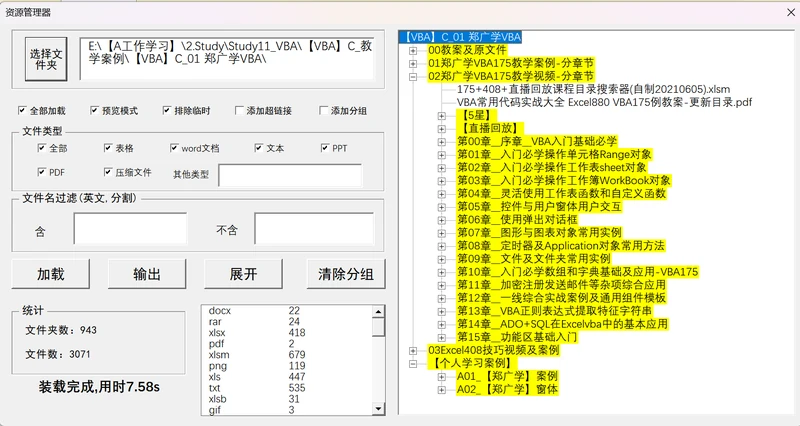This screenshot has width=800, height=426.
Task: Select 第08章 定时器及Application对象 item
Action: (x=561, y=245)
